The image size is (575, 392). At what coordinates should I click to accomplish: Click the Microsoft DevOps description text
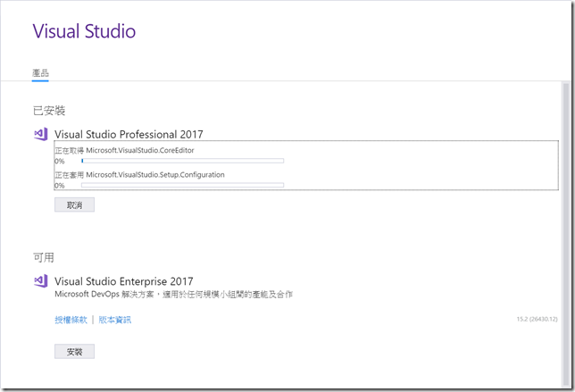173,295
